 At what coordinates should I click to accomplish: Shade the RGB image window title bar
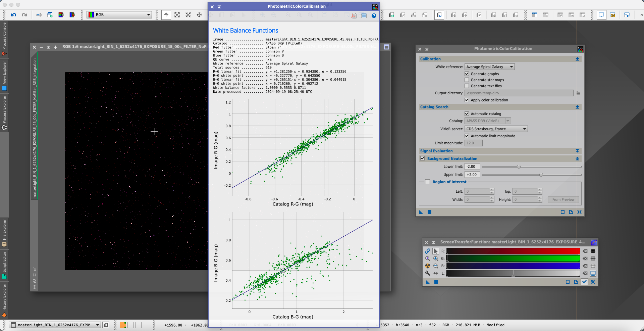tap(48, 47)
